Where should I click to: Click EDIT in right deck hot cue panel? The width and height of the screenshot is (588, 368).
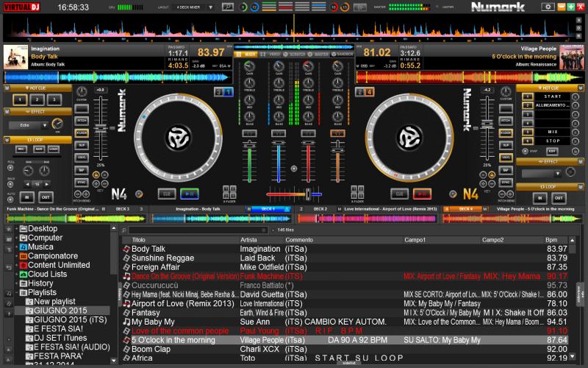(x=552, y=152)
